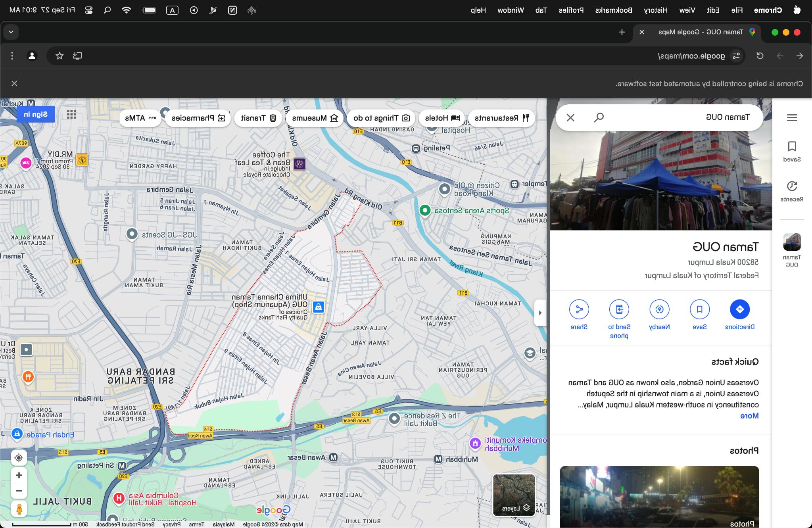Select the Museums category chip
Screen dimensions: 812x528
[x=315, y=118]
